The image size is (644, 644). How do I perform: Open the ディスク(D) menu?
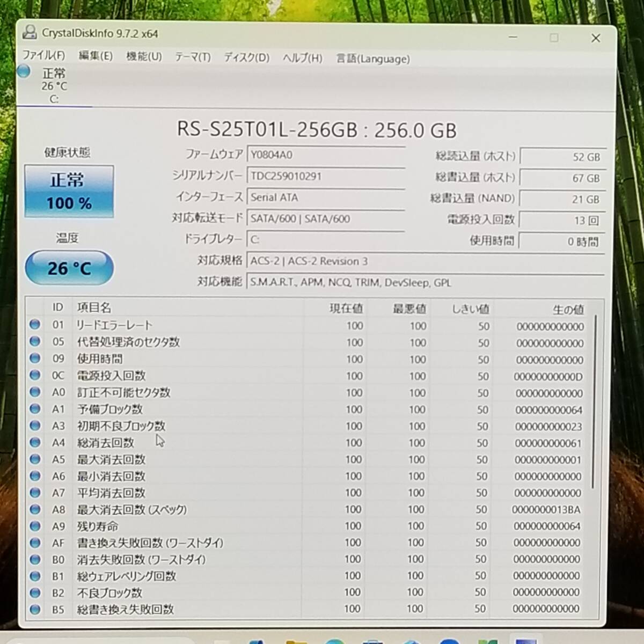tap(246, 57)
